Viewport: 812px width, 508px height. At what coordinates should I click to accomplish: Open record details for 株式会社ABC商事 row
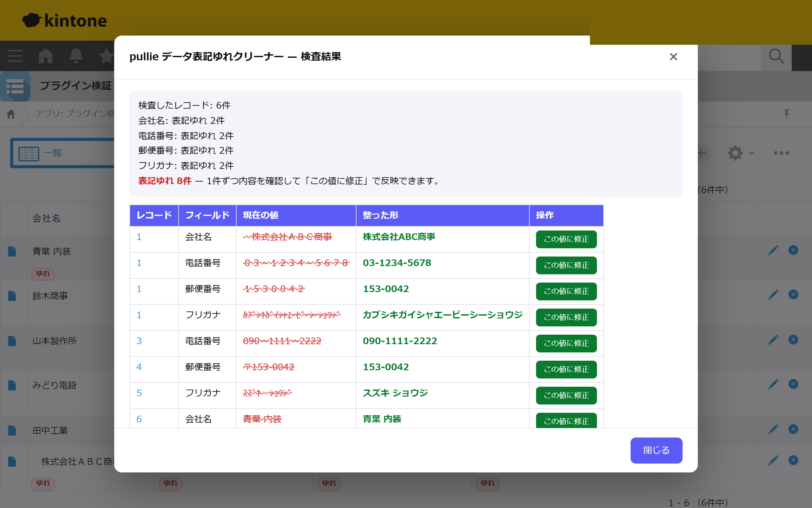coord(12,461)
